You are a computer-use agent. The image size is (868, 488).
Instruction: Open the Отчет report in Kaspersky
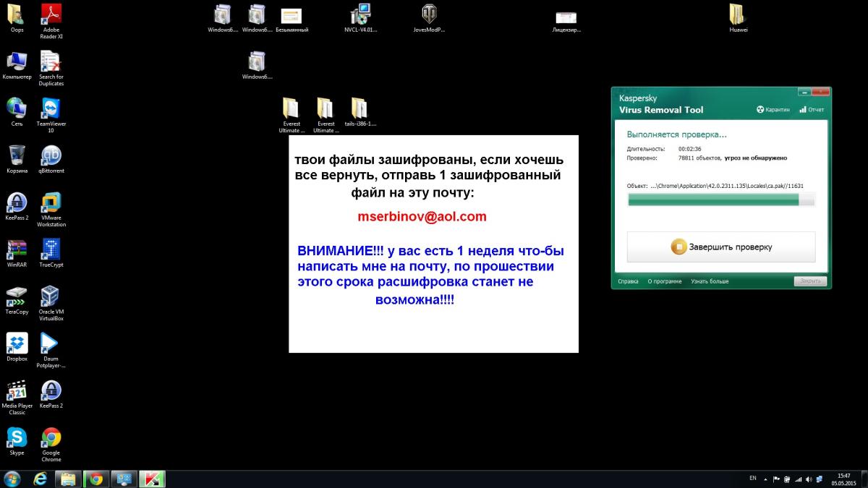click(x=812, y=110)
